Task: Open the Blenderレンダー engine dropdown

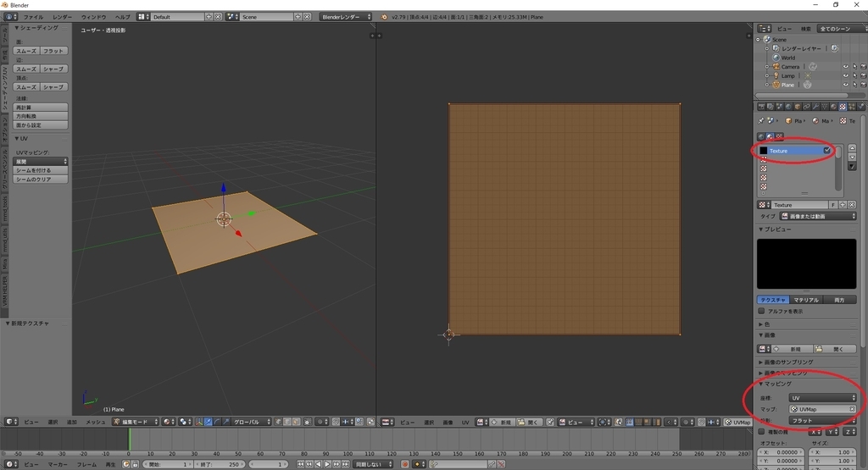Action: (x=346, y=17)
